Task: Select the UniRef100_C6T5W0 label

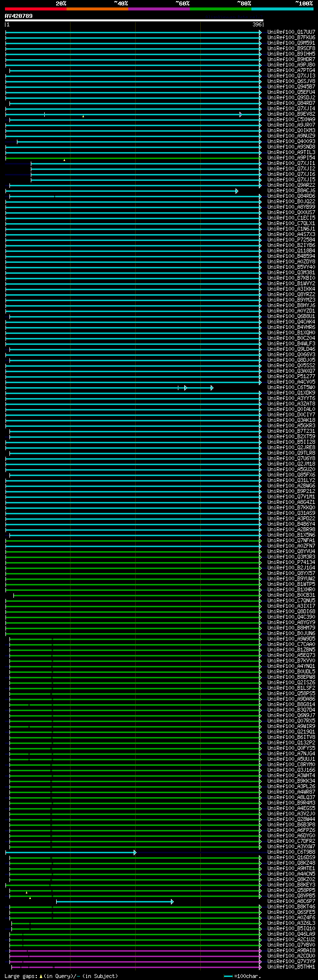Action: point(291,387)
